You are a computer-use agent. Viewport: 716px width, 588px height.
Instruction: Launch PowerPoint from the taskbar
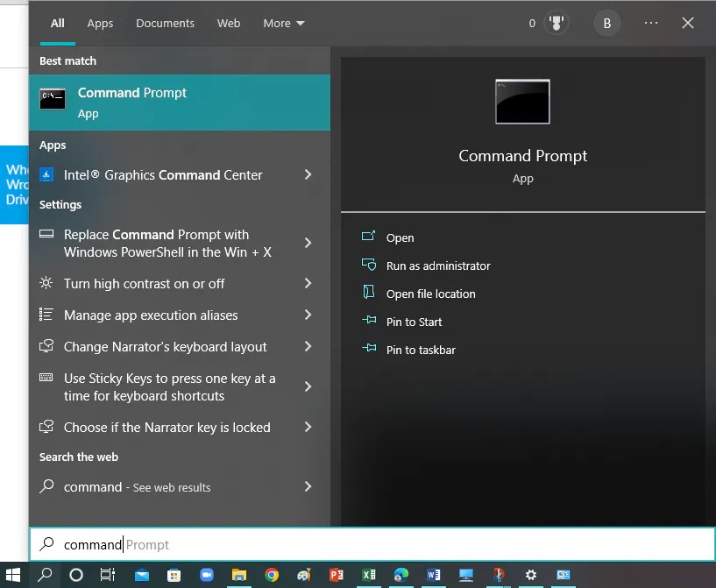click(336, 577)
